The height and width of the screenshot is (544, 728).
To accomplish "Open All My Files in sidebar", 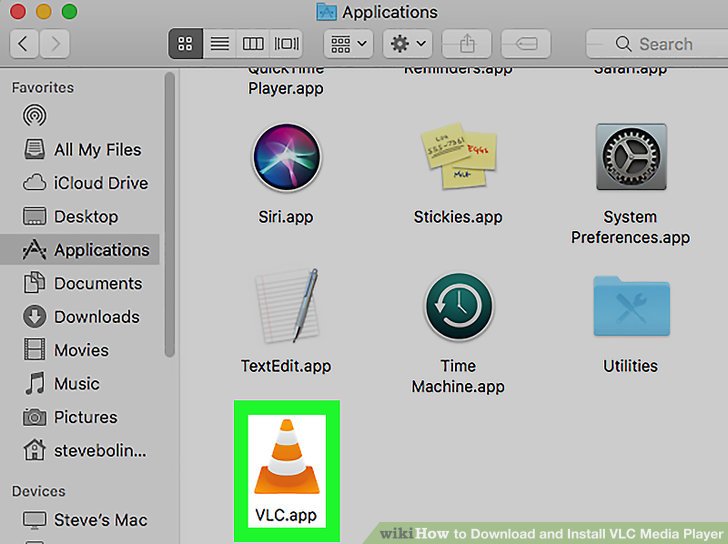I will tap(82, 150).
